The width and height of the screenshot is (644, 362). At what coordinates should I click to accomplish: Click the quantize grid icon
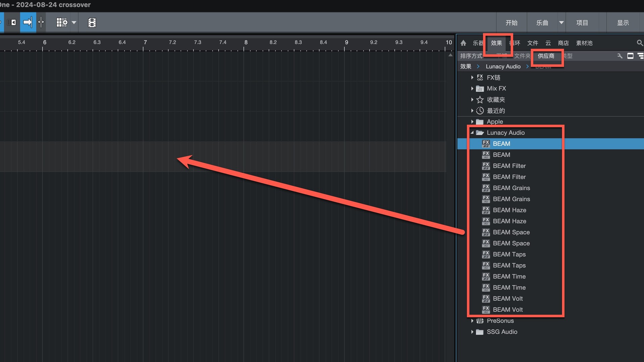tap(62, 22)
